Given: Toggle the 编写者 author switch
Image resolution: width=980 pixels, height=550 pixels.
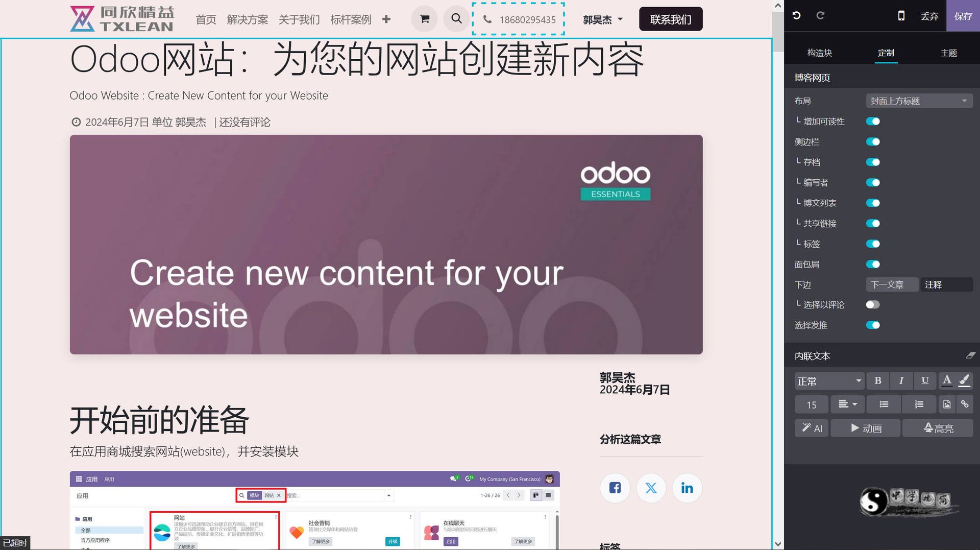Looking at the screenshot, I should click(x=873, y=183).
